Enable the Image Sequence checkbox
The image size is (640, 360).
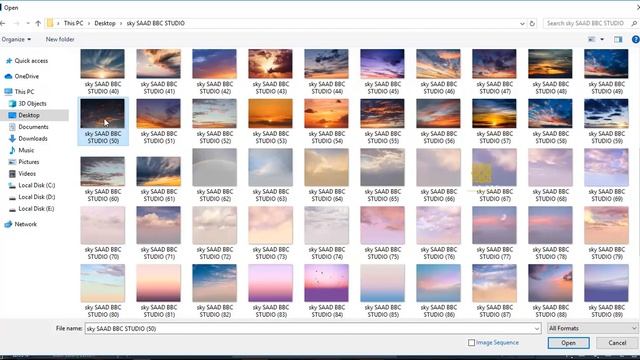(471, 343)
